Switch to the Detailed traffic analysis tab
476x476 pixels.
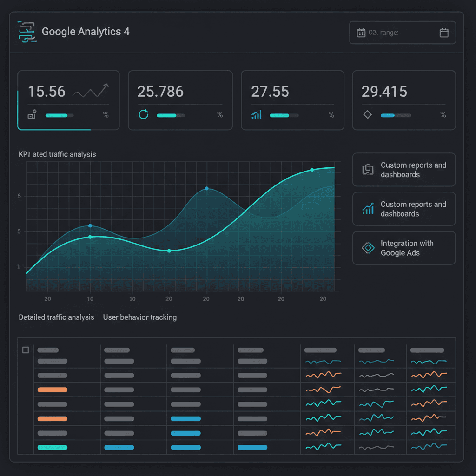point(56,317)
